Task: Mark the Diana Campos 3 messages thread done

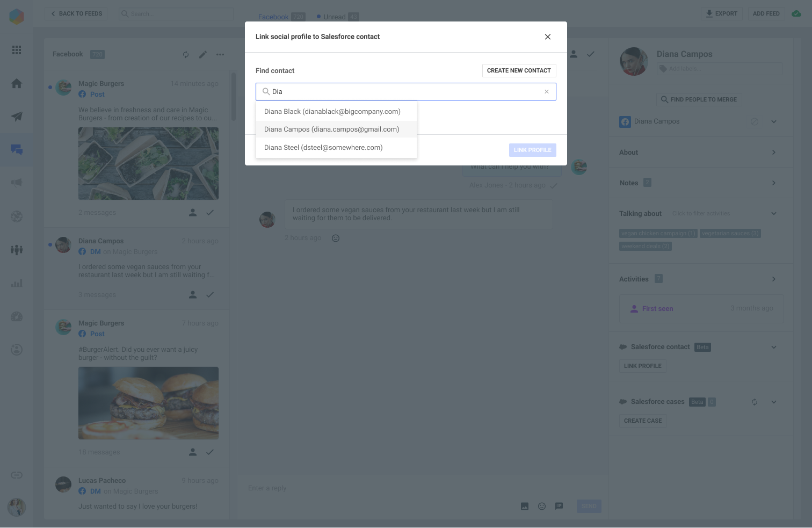Action: tap(210, 295)
